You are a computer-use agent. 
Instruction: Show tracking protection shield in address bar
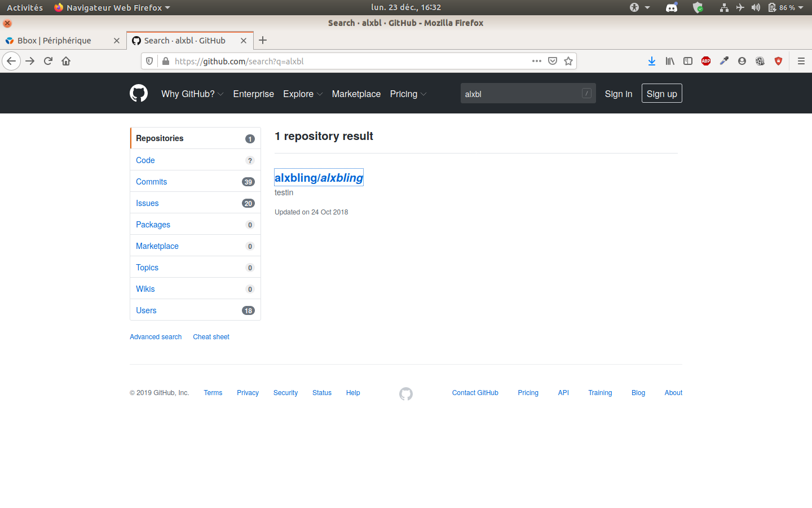pyautogui.click(x=149, y=61)
